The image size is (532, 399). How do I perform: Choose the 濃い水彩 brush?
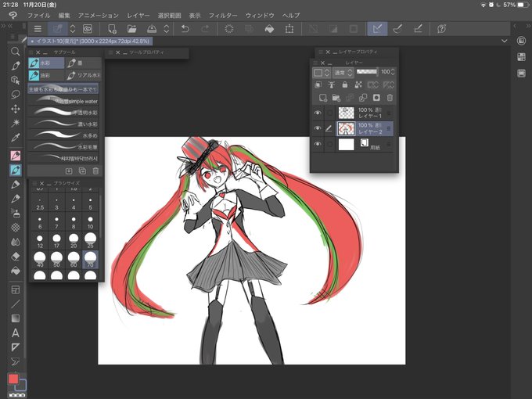(x=63, y=124)
